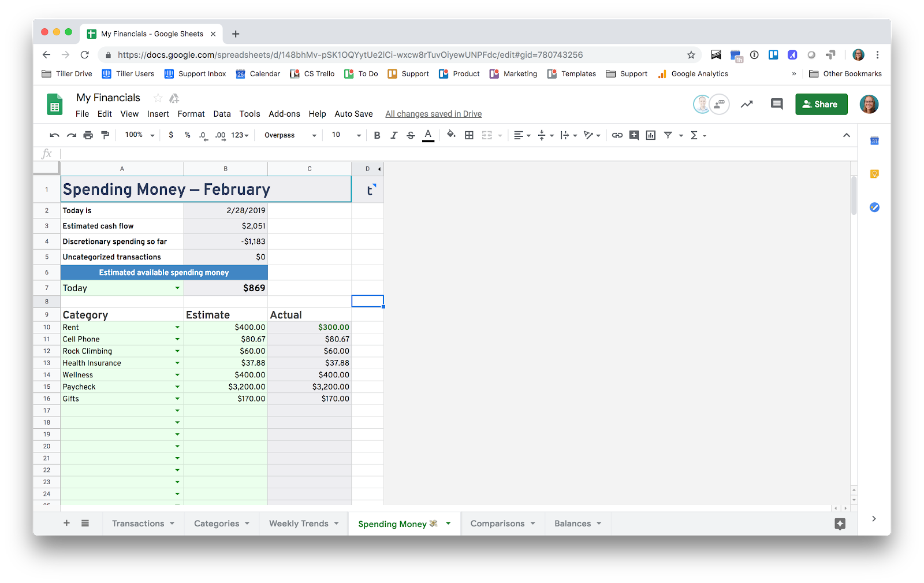Image resolution: width=924 pixels, height=583 pixels.
Task: Toggle strikethrough formatting
Action: (411, 135)
